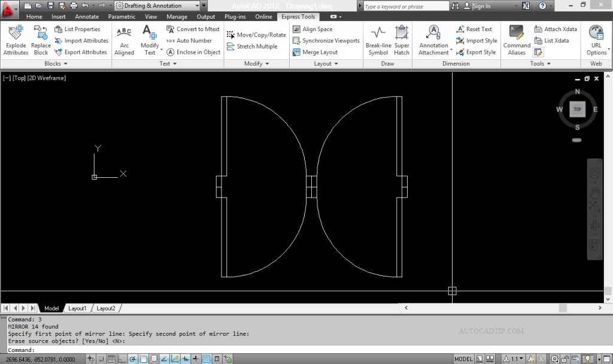
Task: Click the [Top] view control label
Action: point(19,78)
